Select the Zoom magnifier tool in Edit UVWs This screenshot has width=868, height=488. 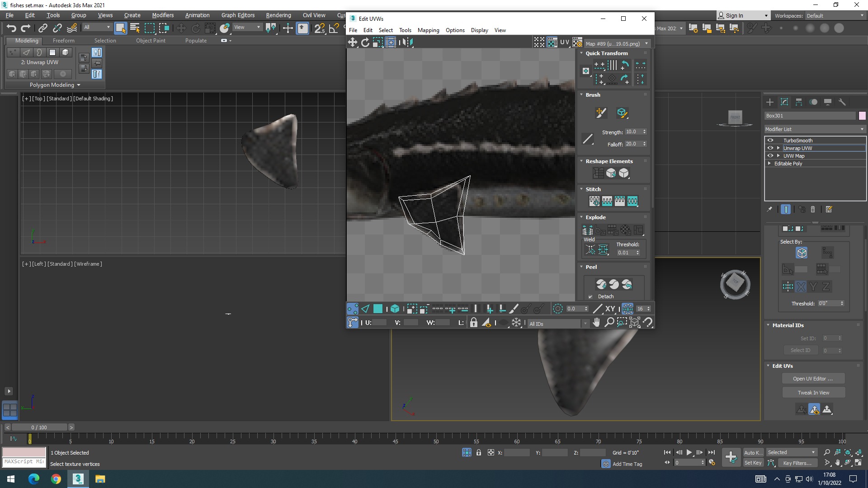click(x=609, y=322)
